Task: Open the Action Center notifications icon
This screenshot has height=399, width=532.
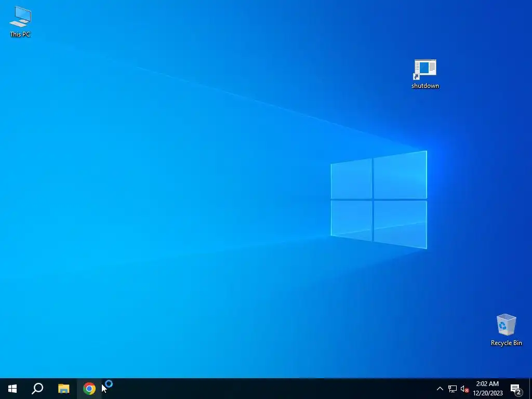Action: coord(516,389)
